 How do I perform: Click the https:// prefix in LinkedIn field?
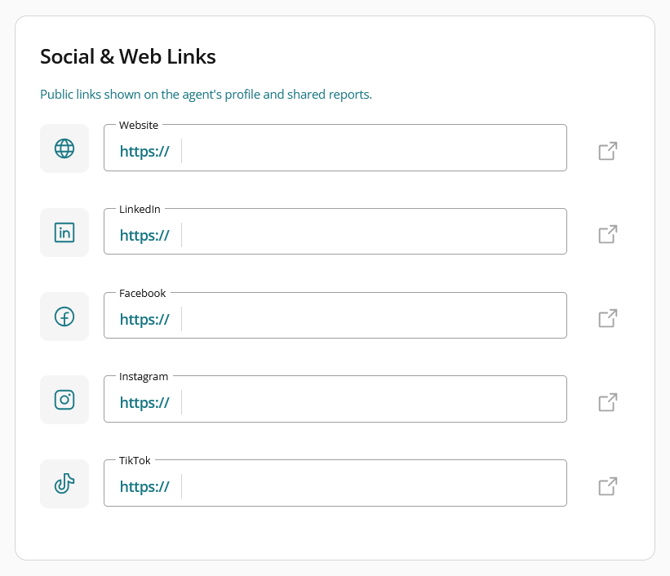[144, 235]
